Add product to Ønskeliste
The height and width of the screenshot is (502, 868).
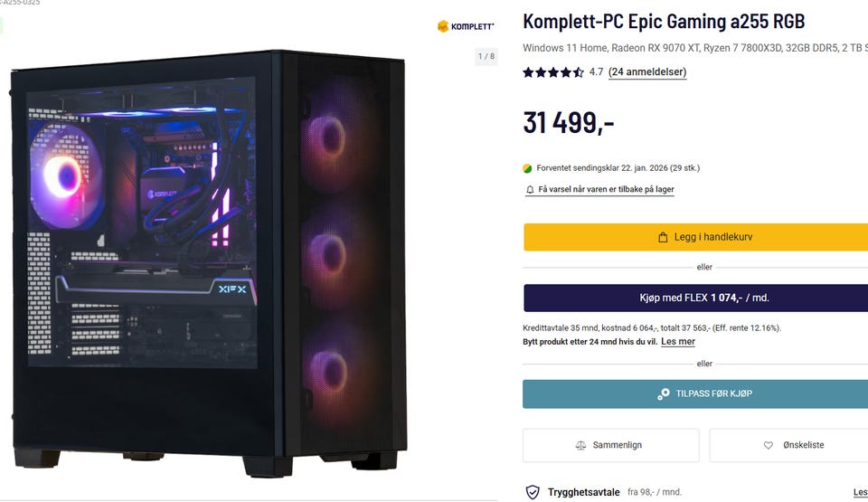click(x=788, y=445)
